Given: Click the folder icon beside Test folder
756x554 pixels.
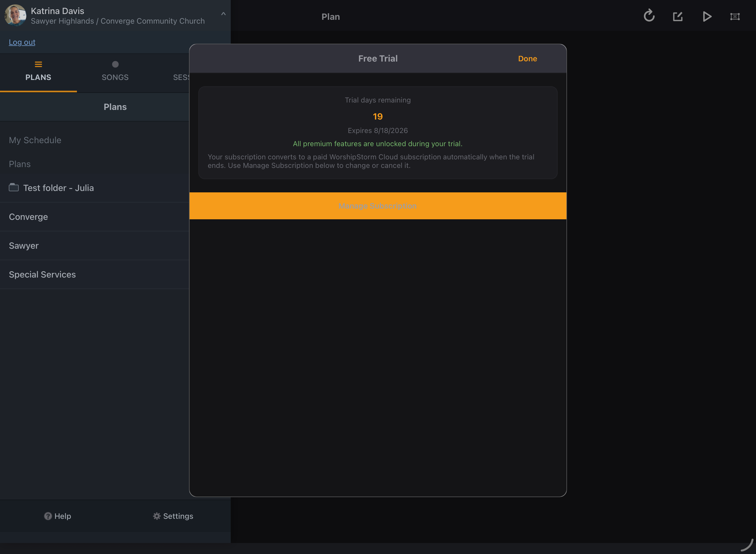Looking at the screenshot, I should coord(14,187).
